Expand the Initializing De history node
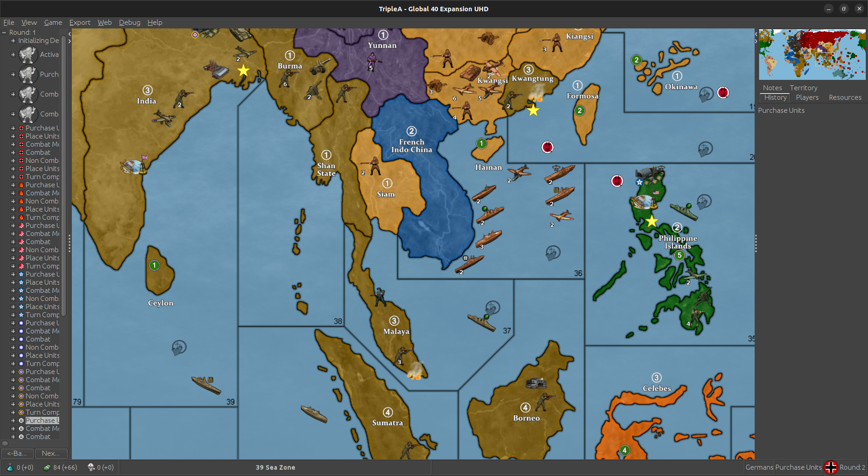The image size is (868, 476). (13, 41)
